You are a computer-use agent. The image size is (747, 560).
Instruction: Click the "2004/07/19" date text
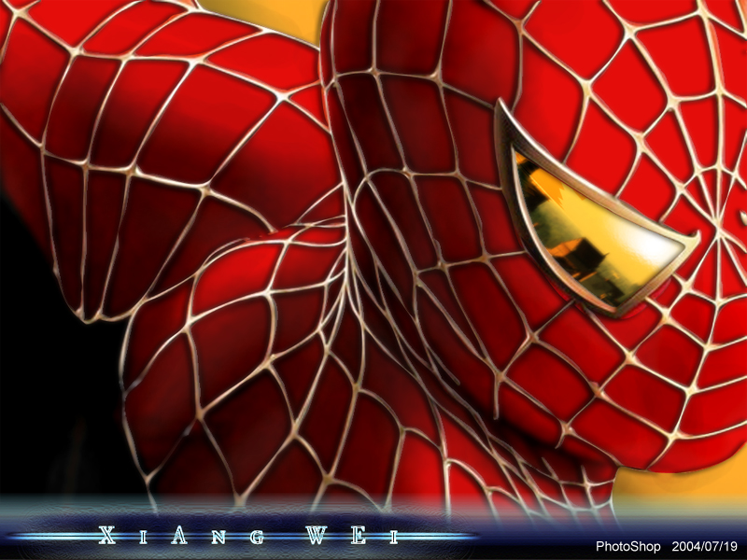coord(705,546)
